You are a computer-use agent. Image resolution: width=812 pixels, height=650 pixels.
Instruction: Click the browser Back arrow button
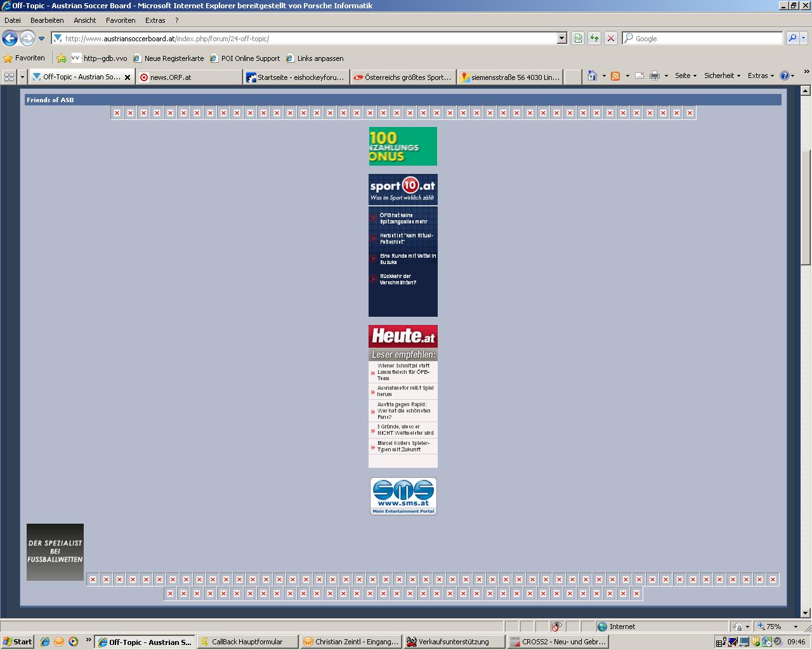pos(10,39)
